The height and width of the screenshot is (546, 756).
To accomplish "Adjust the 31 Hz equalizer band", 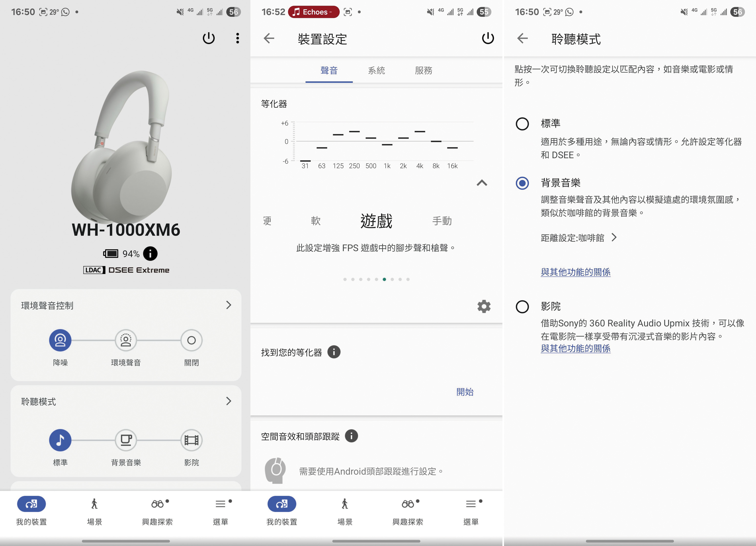I will point(305,161).
